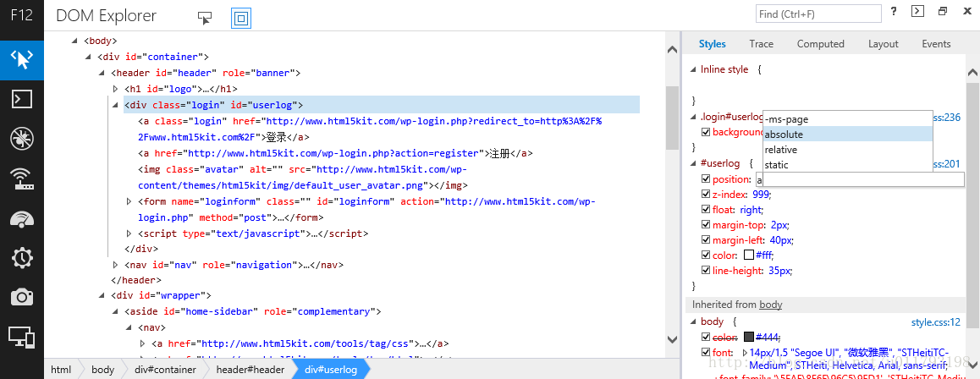Click the position value edit field
Viewport: 980px width, 379px height.
coord(860,180)
